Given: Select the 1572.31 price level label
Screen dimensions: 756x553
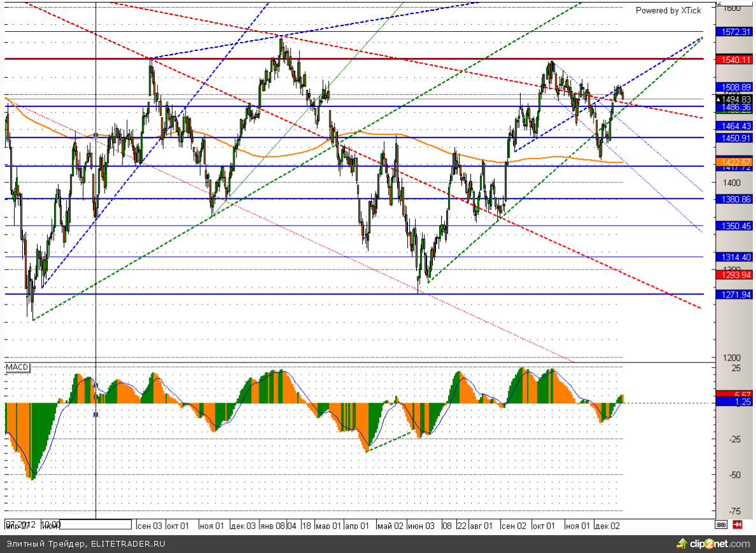Looking at the screenshot, I should coord(734,32).
